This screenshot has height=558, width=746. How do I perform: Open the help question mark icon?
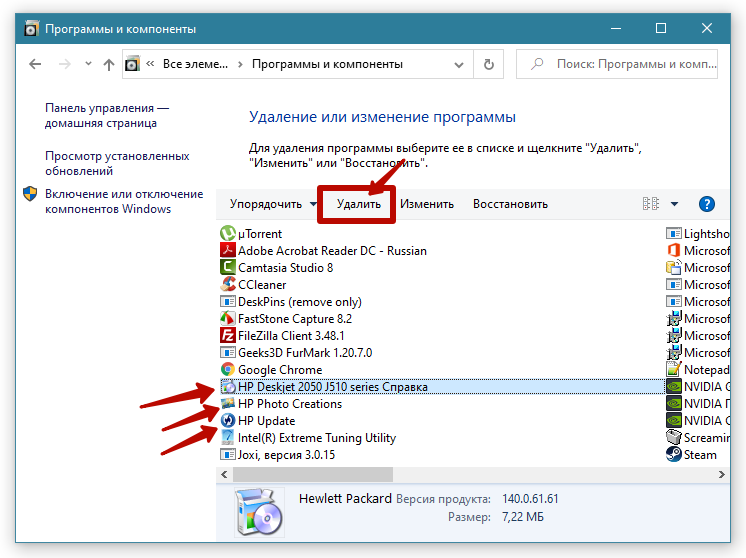pyautogui.click(x=707, y=204)
